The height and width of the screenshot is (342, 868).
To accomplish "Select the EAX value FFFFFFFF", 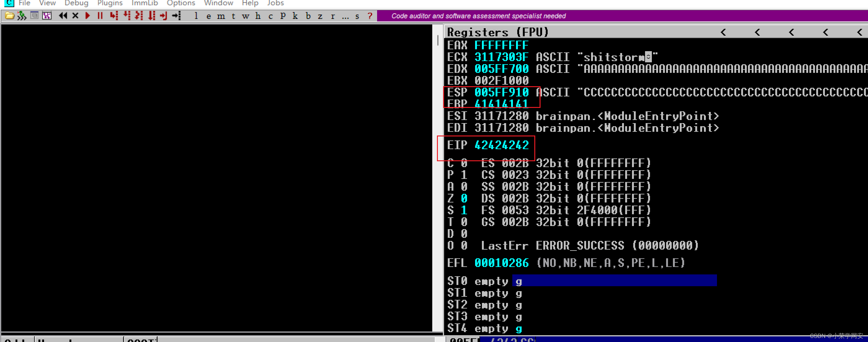I will pyautogui.click(x=501, y=45).
